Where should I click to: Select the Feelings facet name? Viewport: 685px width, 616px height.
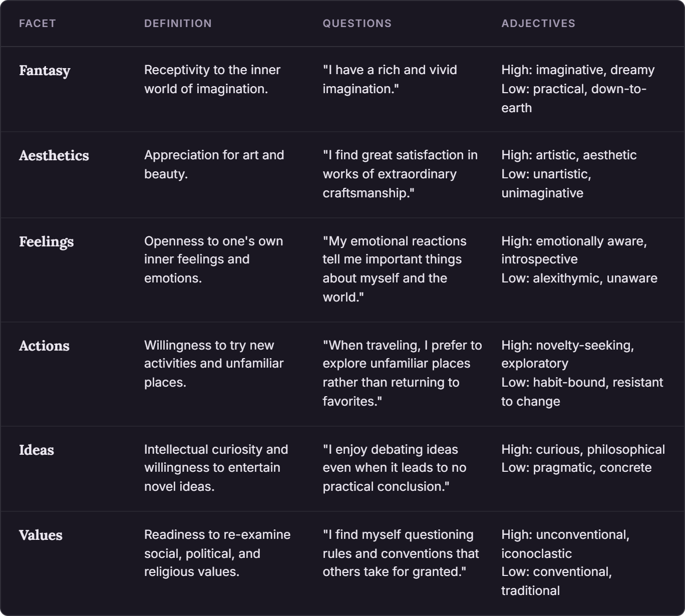(x=46, y=242)
